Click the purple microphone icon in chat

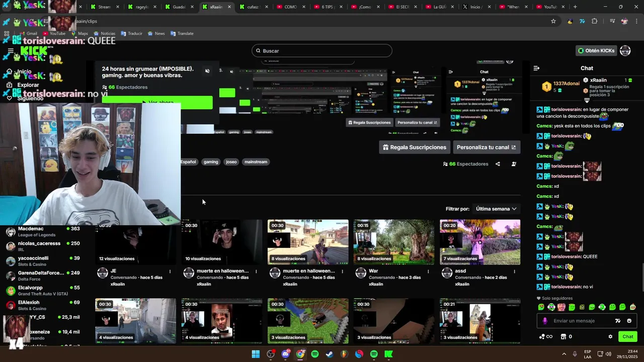point(545,321)
